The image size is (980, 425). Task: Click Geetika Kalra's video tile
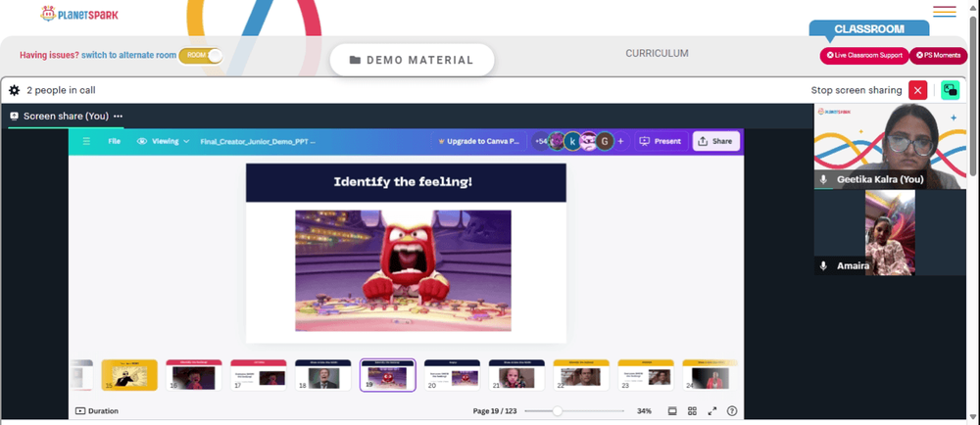pos(890,146)
